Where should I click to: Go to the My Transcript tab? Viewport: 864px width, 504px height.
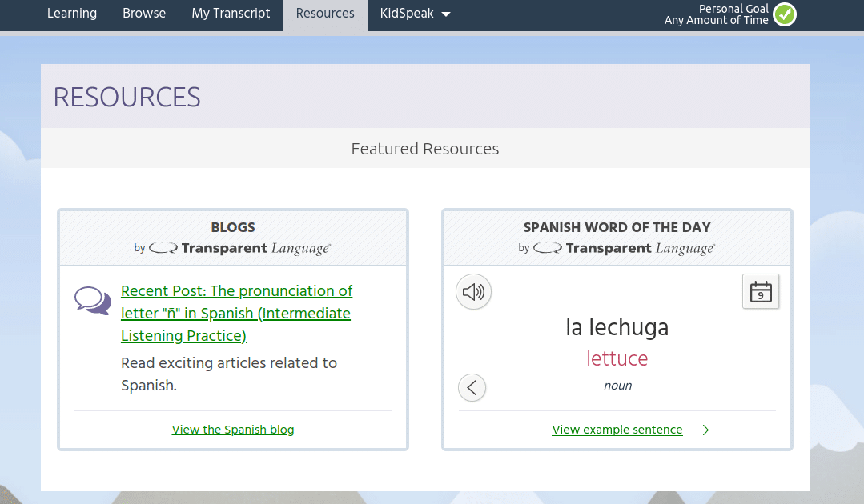click(x=231, y=14)
